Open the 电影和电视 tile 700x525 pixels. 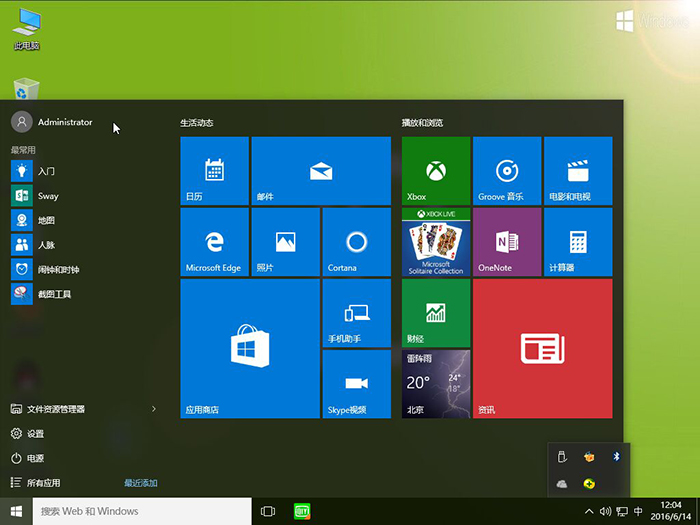[578, 171]
